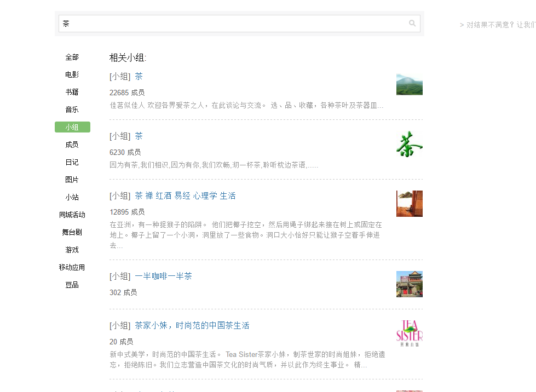Show 同城活动 results

point(72,215)
